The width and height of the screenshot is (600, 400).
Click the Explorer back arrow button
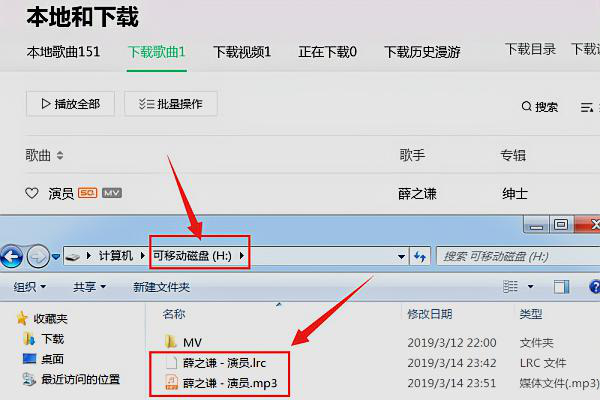[11, 256]
